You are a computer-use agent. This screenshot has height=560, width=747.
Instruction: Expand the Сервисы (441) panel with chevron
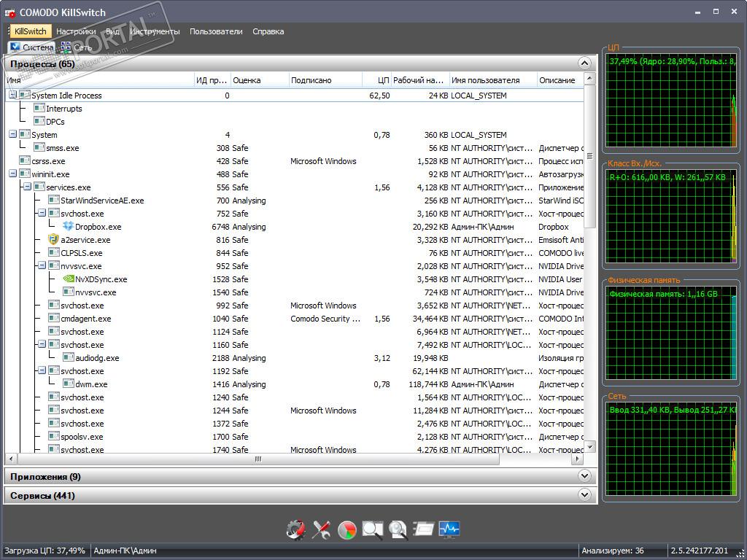pyautogui.click(x=584, y=495)
